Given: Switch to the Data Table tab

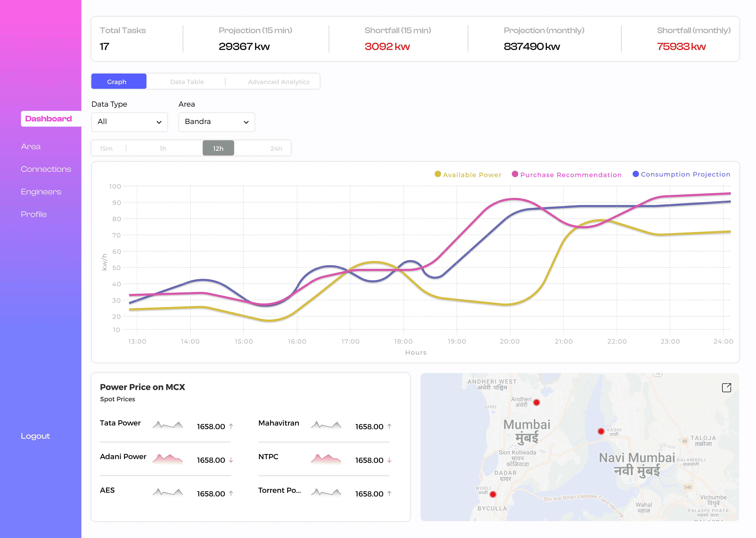Looking at the screenshot, I should click(x=187, y=82).
